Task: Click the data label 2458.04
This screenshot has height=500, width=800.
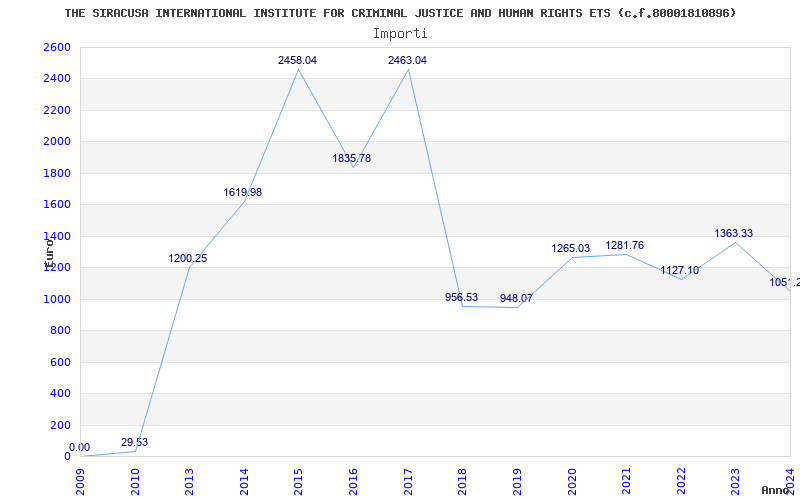Action: [x=297, y=60]
